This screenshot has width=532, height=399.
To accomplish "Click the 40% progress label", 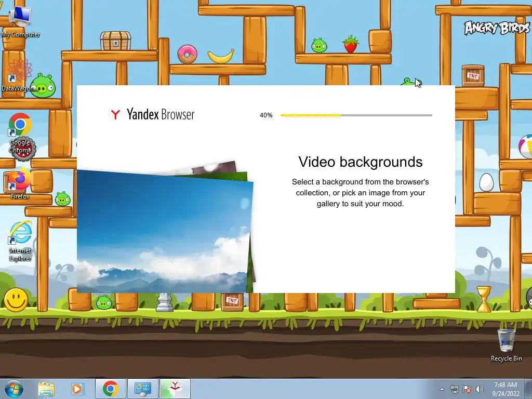I will coord(266,115).
